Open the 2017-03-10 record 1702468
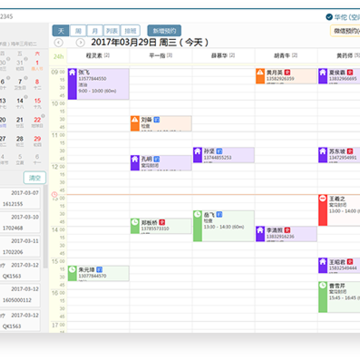The image size is (360, 360). [x=20, y=222]
